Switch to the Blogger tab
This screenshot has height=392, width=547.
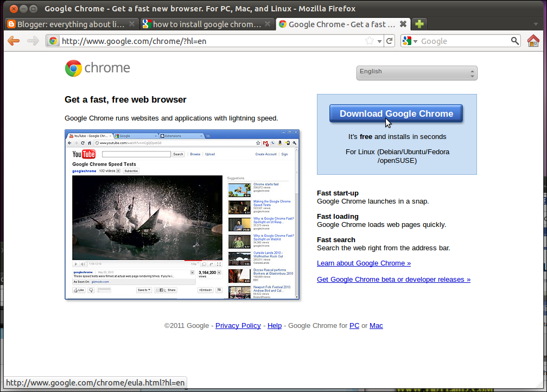click(72, 24)
